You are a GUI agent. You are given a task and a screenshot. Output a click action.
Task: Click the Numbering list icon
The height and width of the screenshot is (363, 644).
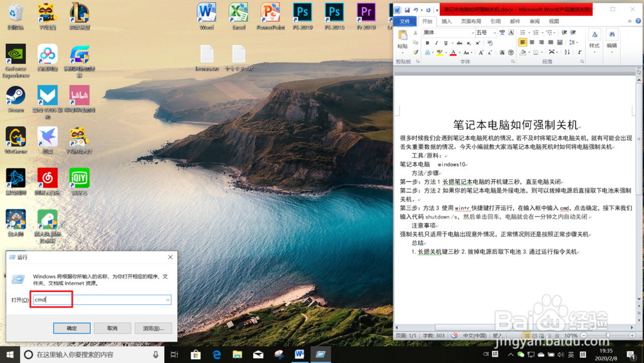[536, 32]
